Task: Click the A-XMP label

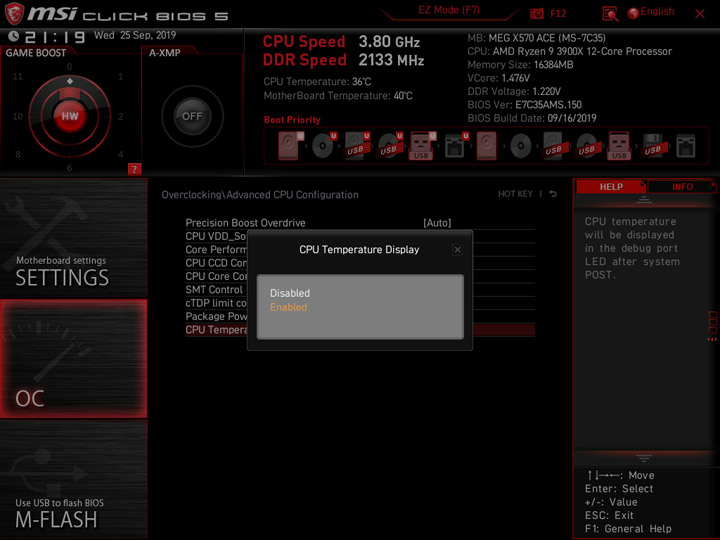Action: [x=164, y=53]
